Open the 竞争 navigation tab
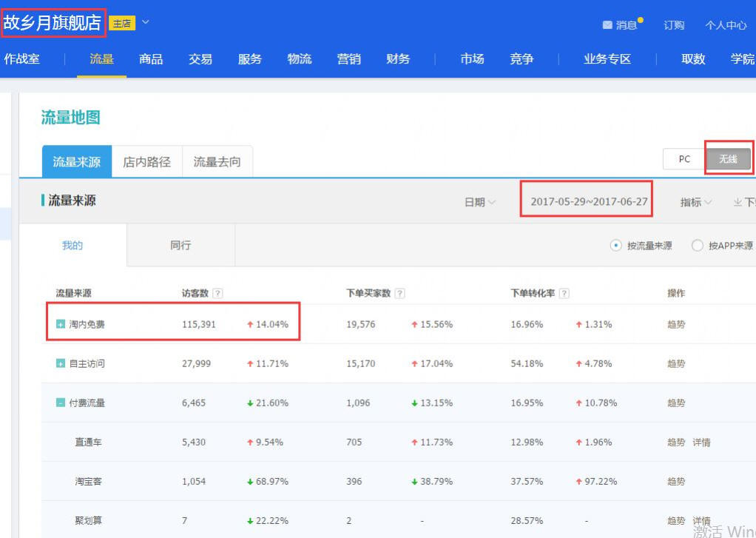The width and height of the screenshot is (756, 538). 522,59
